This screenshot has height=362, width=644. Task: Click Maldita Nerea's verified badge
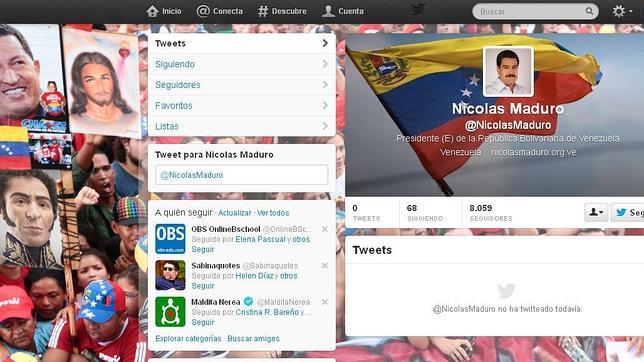click(x=248, y=302)
